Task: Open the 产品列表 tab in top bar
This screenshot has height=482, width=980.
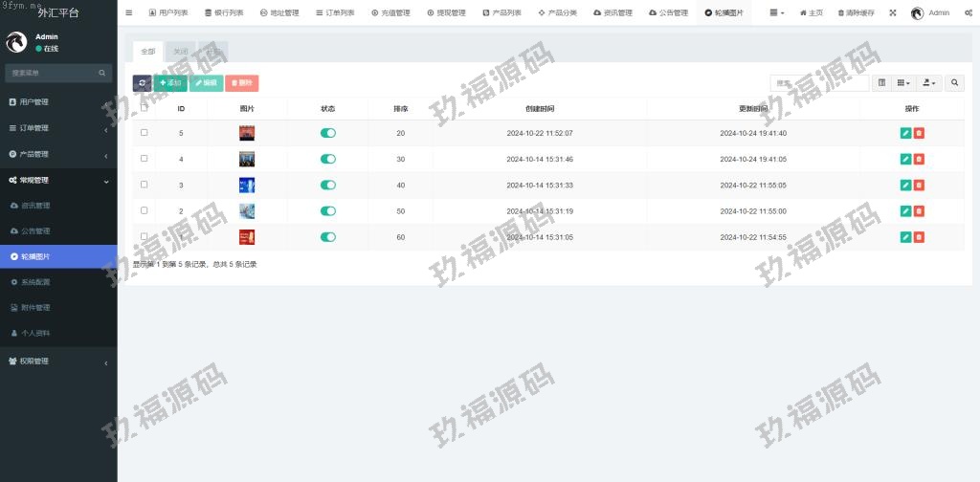Action: (501, 12)
